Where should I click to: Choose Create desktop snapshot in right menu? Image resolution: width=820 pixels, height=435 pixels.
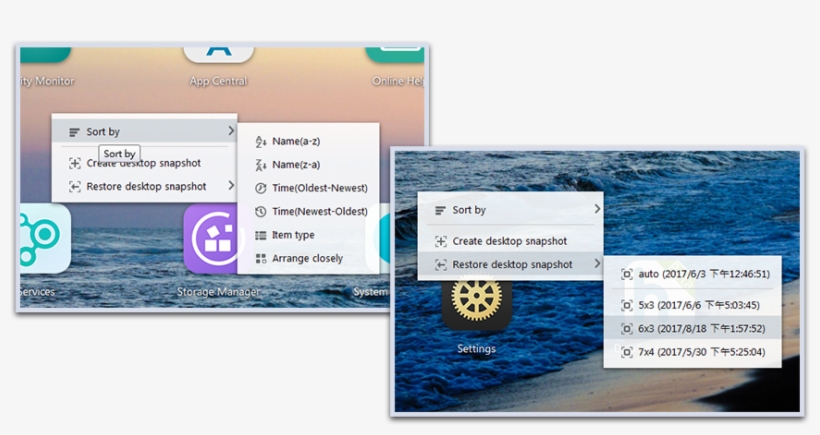(x=510, y=241)
